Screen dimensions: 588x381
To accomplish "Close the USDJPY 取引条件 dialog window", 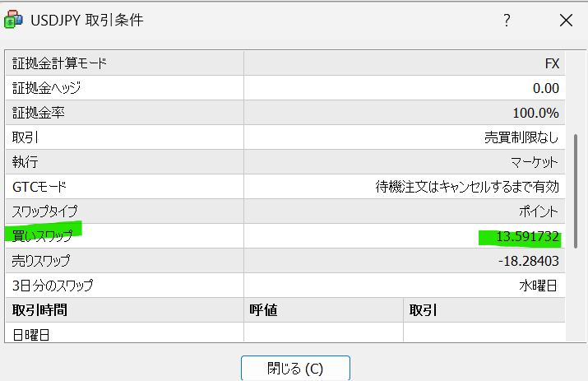I will [x=566, y=21].
